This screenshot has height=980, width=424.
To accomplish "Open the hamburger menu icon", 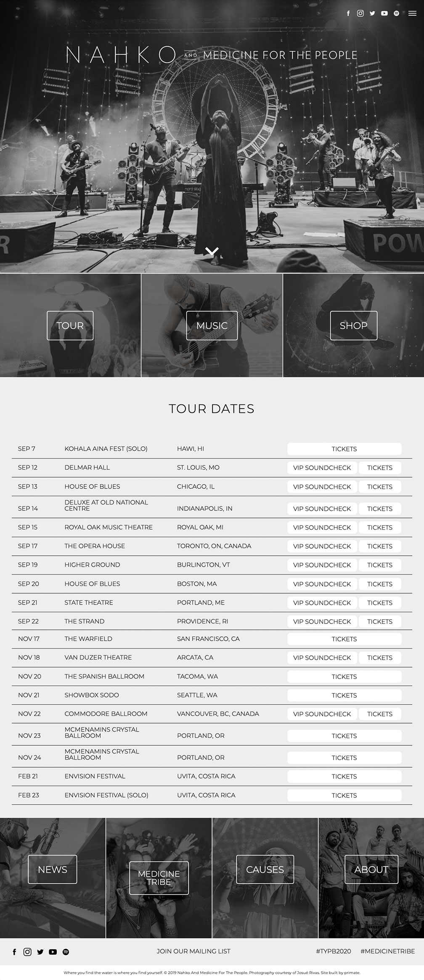I will [x=412, y=13].
